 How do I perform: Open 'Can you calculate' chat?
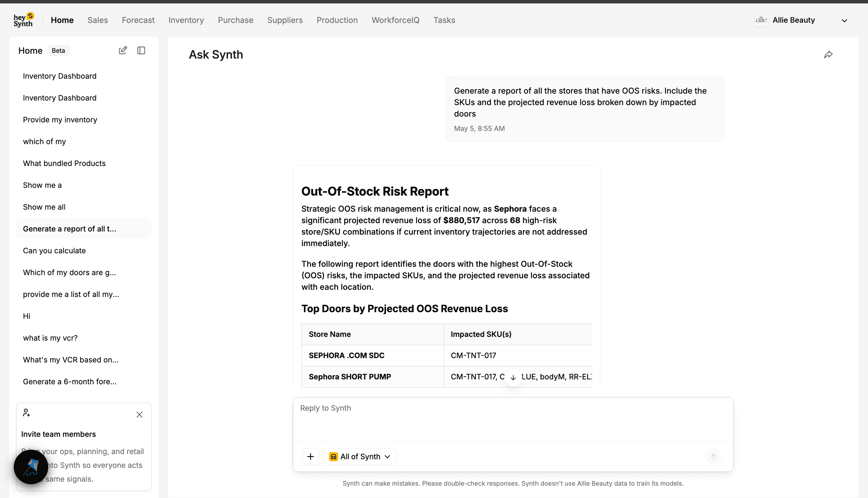click(84, 251)
